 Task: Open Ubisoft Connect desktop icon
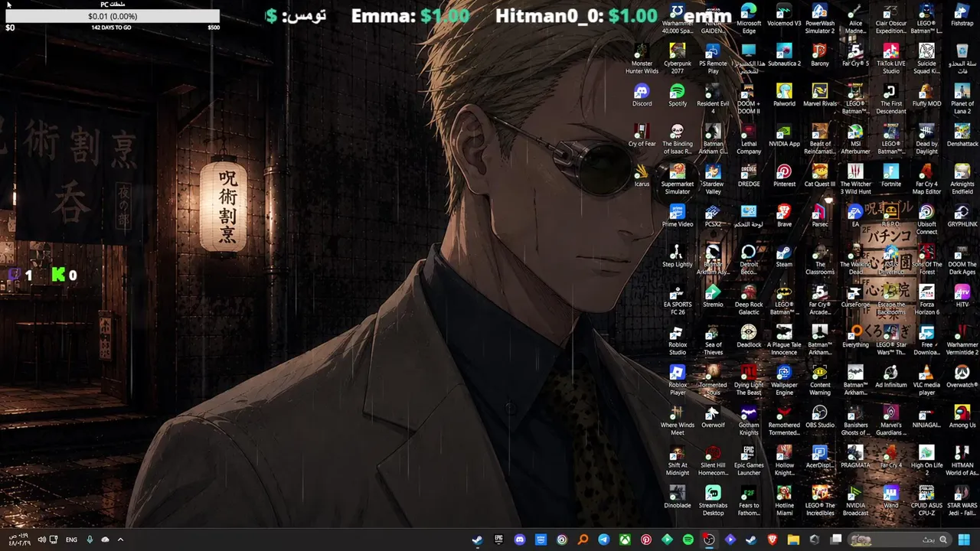click(926, 220)
